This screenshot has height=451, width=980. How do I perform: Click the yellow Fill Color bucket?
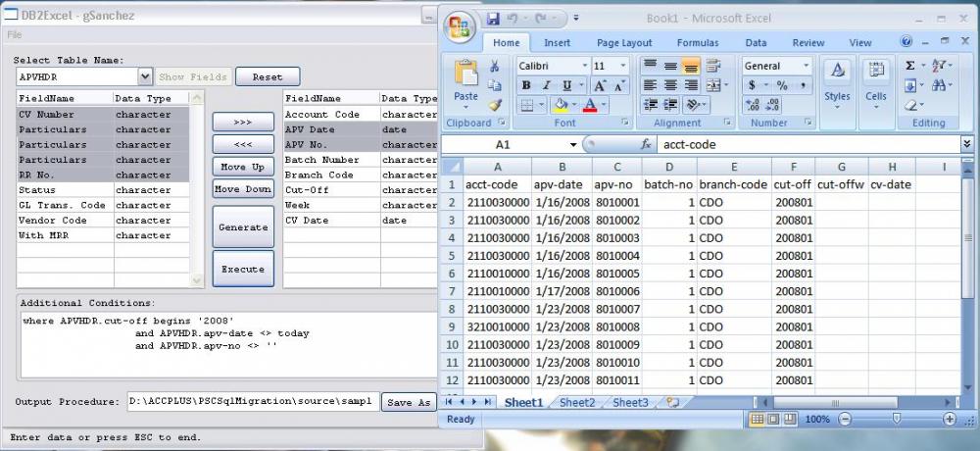tap(561, 105)
